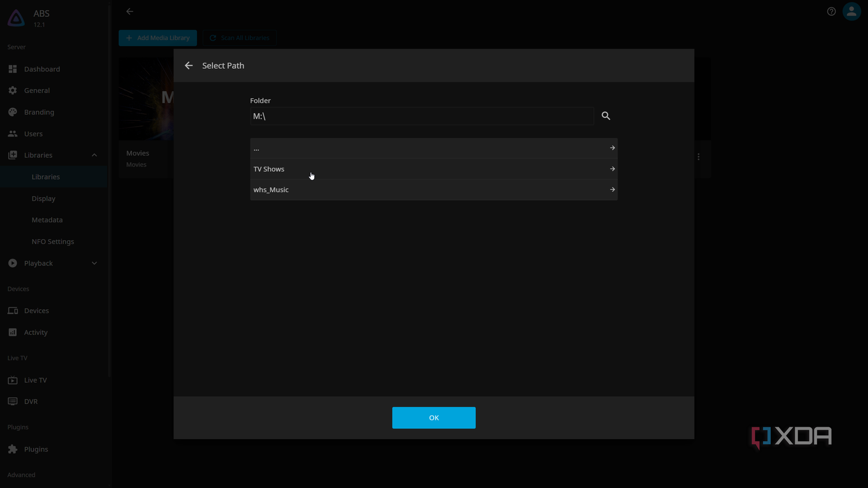
Task: Expand the Playback section chevron
Action: [x=94, y=263]
